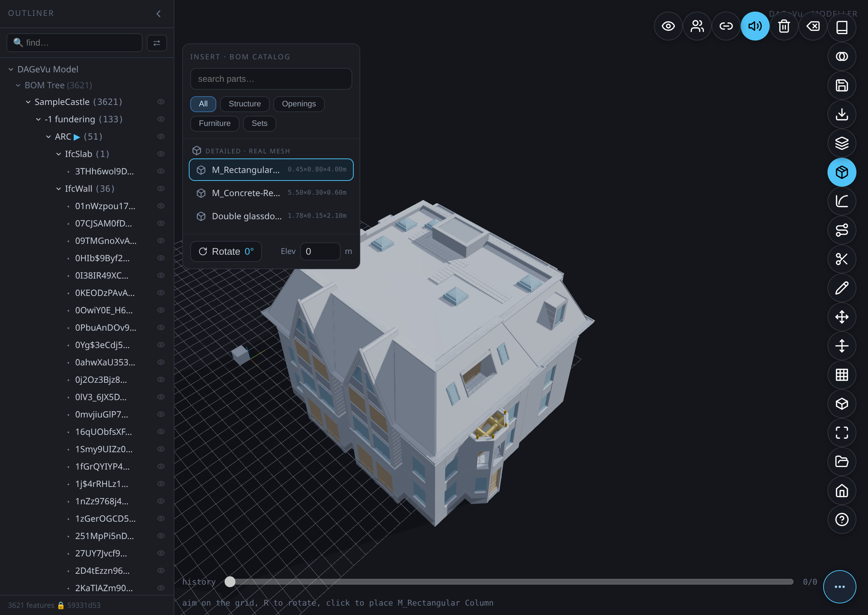The image size is (868, 615).
Task: Collapse the SampleCastle node
Action: (28, 102)
